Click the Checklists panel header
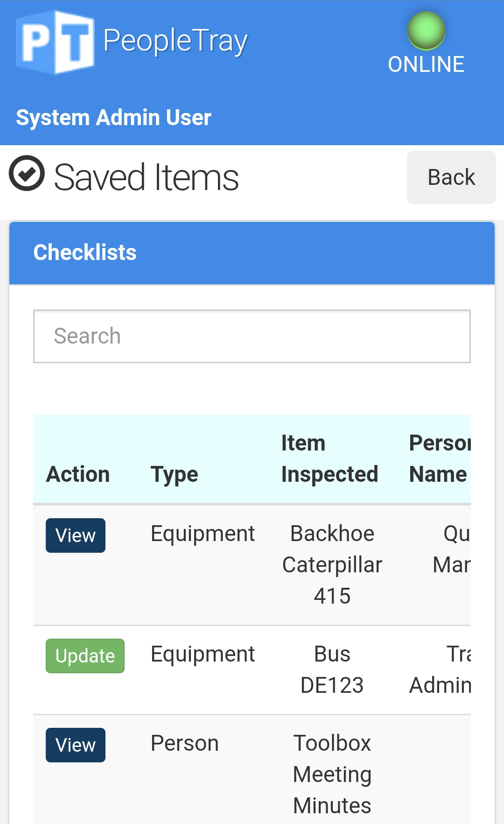 (x=84, y=252)
